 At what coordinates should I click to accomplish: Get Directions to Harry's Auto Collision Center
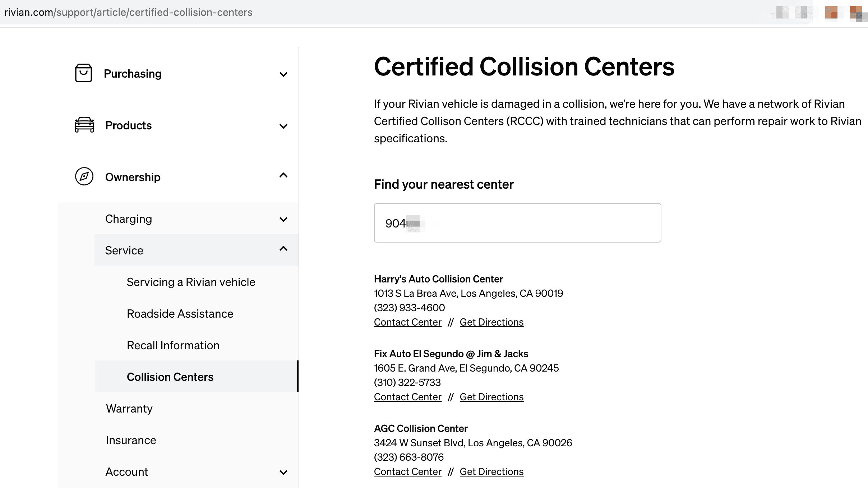click(491, 322)
